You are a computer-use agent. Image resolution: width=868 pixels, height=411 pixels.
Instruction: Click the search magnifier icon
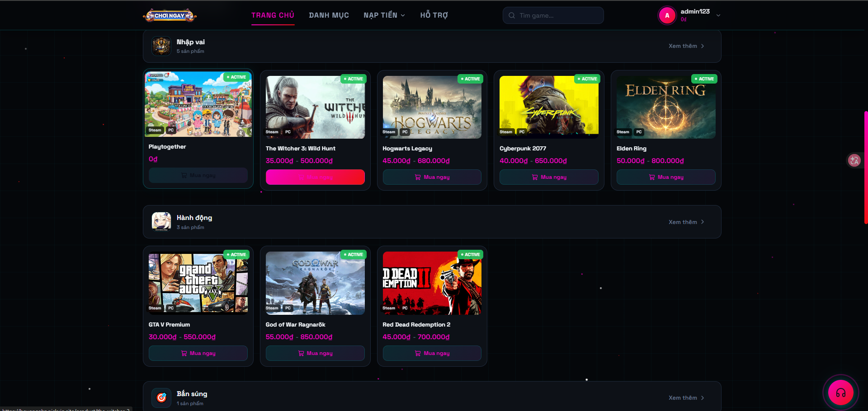coord(512,15)
